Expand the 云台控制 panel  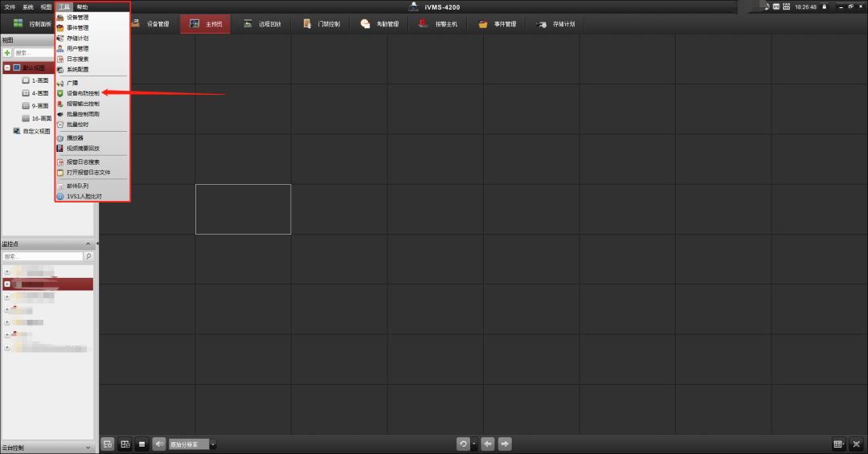[88, 448]
